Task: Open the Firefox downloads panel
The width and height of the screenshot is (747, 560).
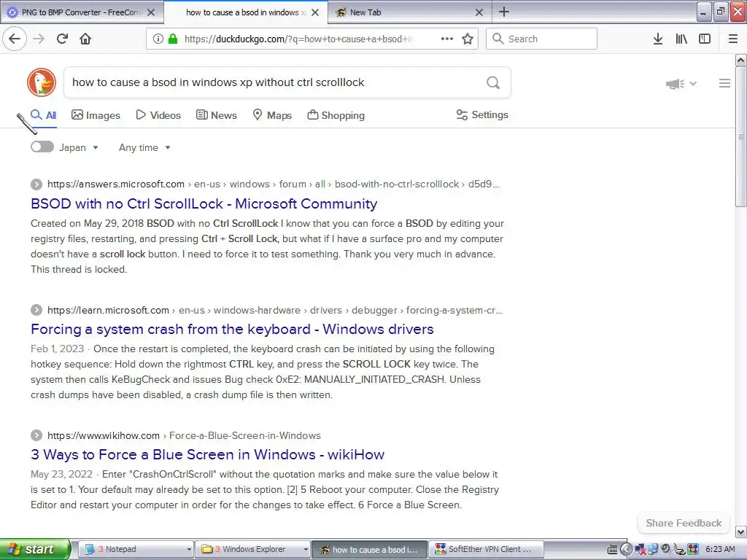Action: (657, 39)
